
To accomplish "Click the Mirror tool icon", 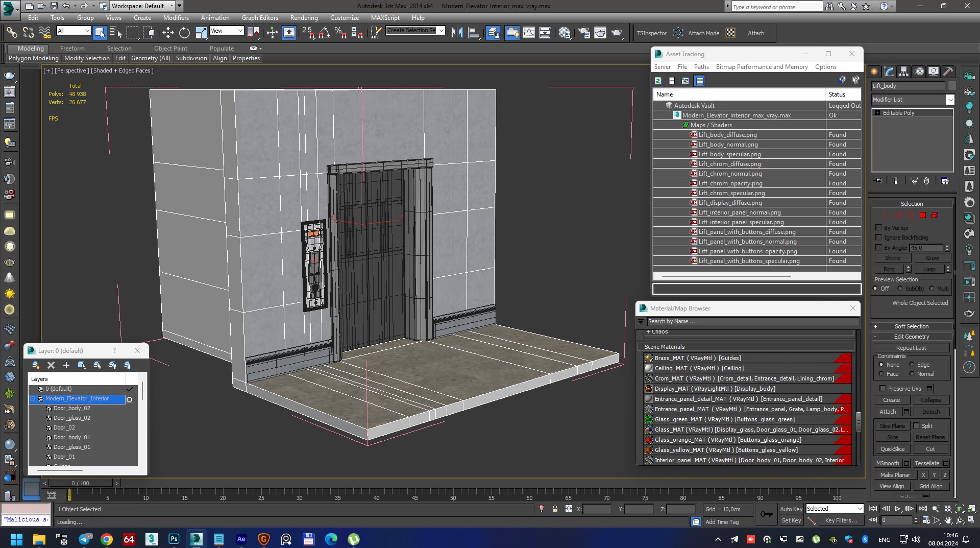I will pyautogui.click(x=457, y=33).
